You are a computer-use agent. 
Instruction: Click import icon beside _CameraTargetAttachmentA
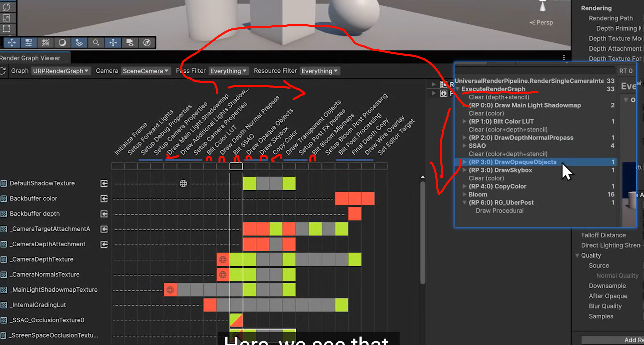click(x=104, y=229)
